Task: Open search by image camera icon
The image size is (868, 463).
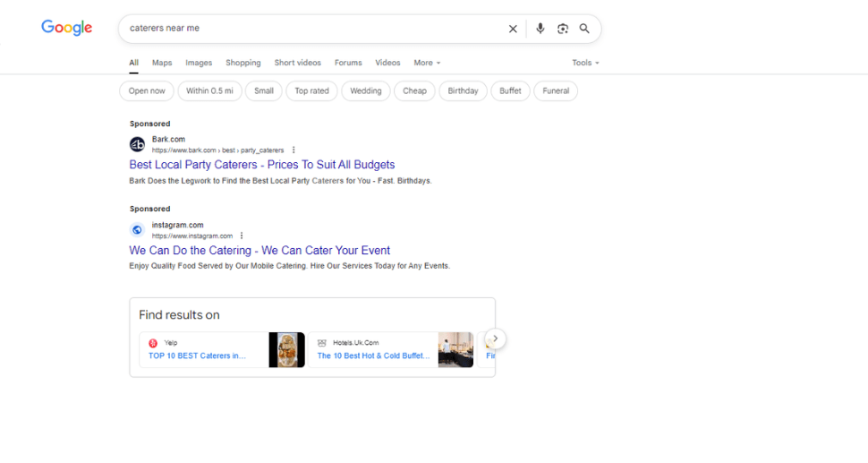Action: (x=563, y=29)
